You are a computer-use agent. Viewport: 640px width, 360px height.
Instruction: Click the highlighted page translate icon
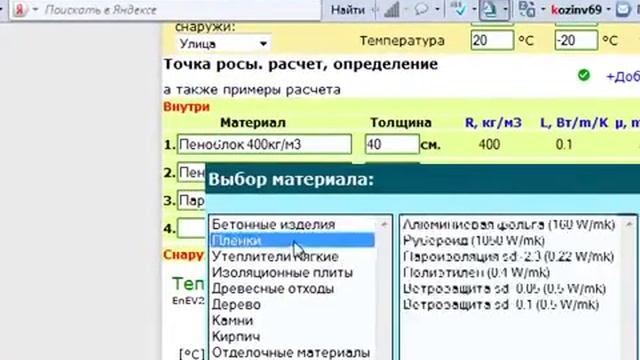pos(489,9)
